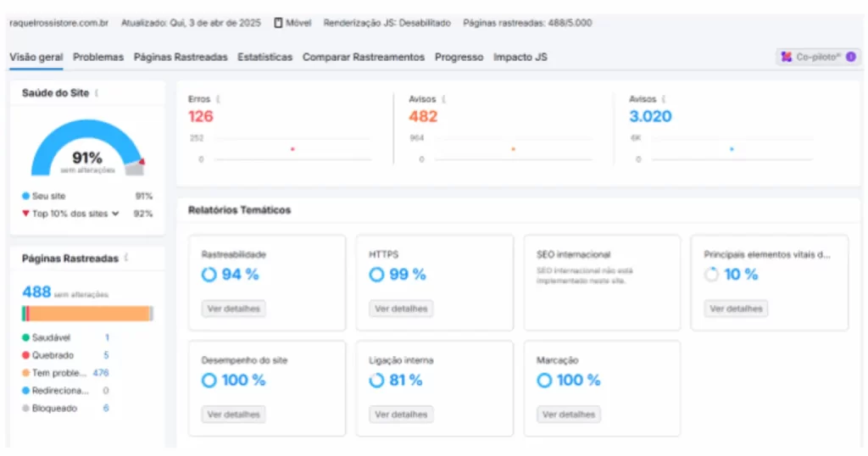Screen dimensions: 868x456
Task: Open the Bloqueado pages count 6
Action: [x=106, y=409]
